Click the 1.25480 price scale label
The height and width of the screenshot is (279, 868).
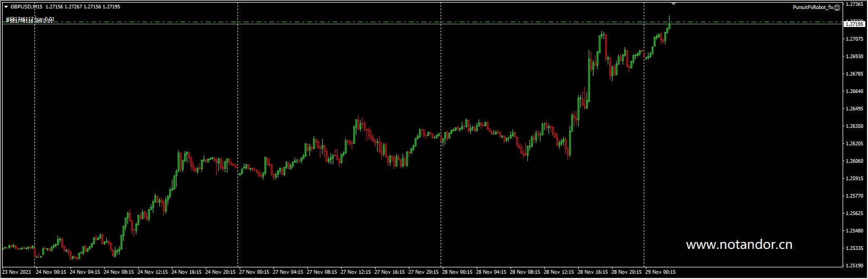coord(855,231)
